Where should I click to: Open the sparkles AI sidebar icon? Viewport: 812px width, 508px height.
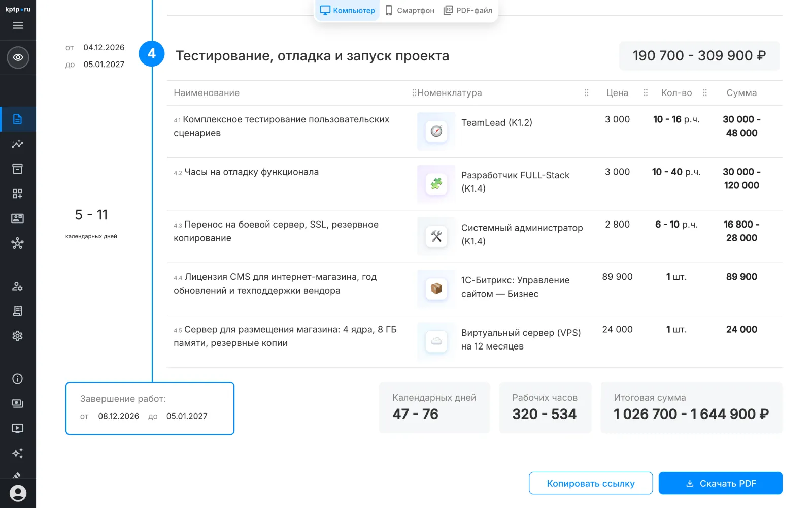(18, 453)
